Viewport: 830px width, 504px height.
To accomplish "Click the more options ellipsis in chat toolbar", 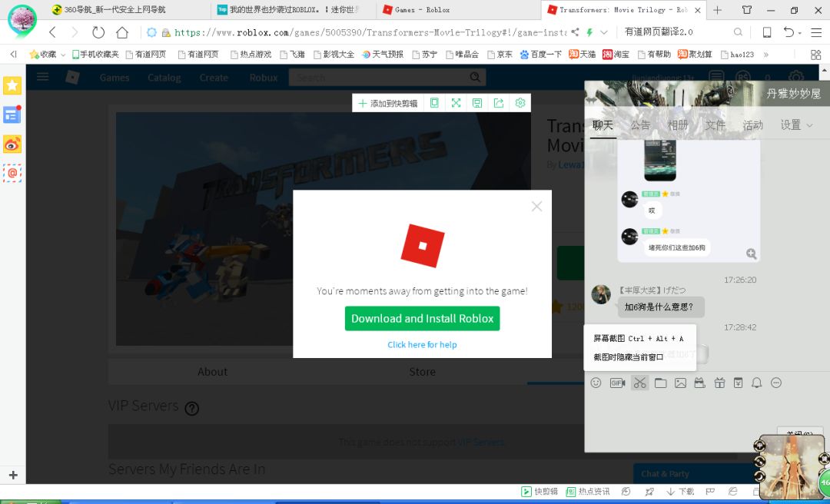I will (776, 383).
